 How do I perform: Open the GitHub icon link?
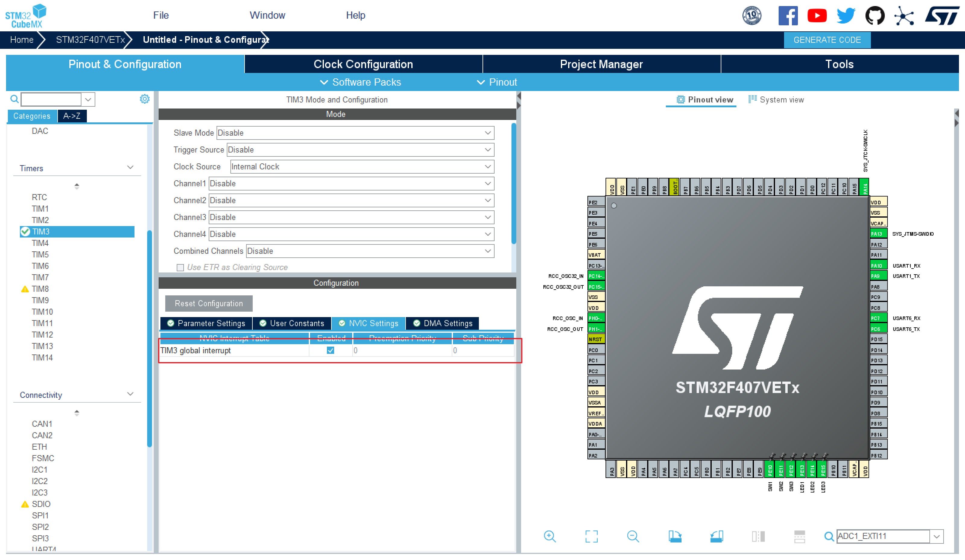point(875,16)
